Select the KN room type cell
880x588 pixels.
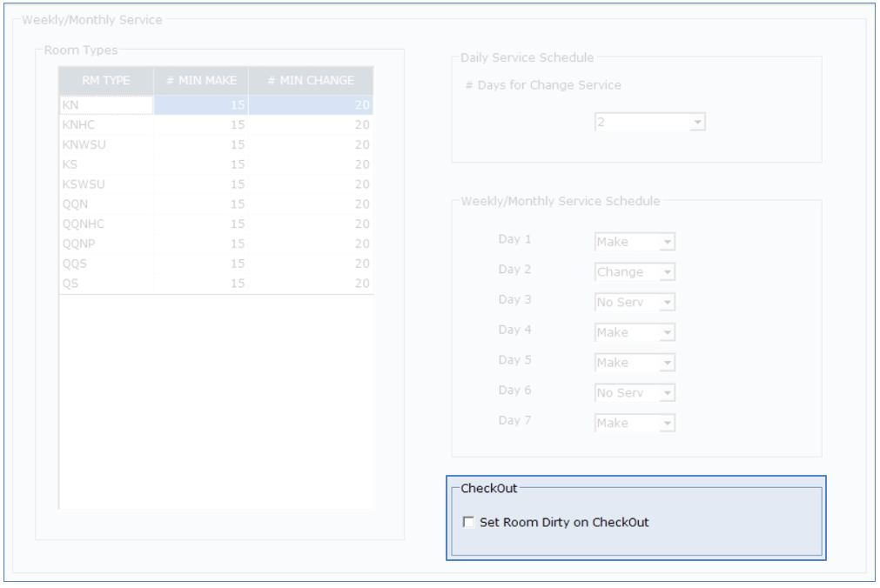coord(106,105)
